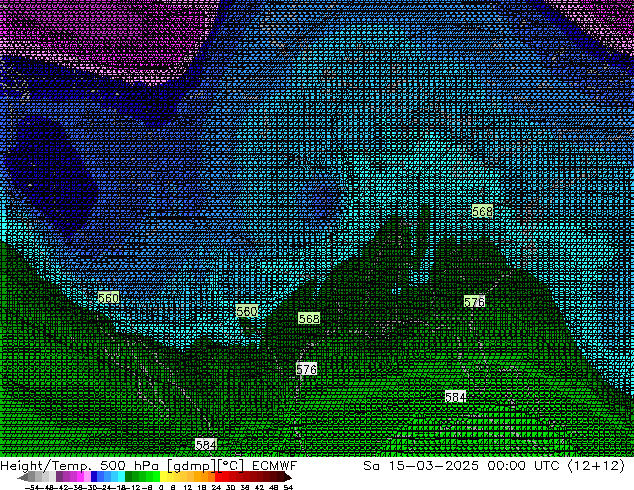Click the 560 contour label nearest the left edge

(108, 298)
